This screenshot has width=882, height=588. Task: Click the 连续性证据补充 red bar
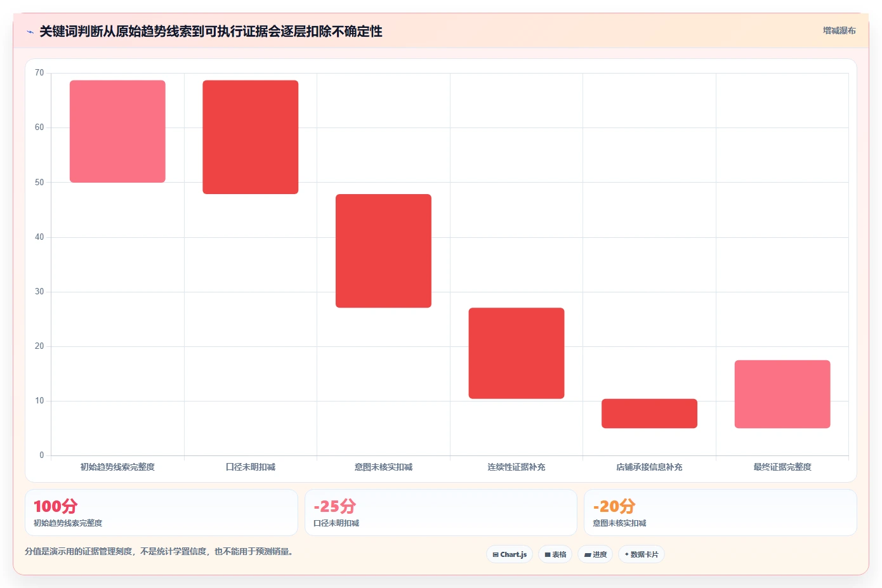[x=517, y=353]
